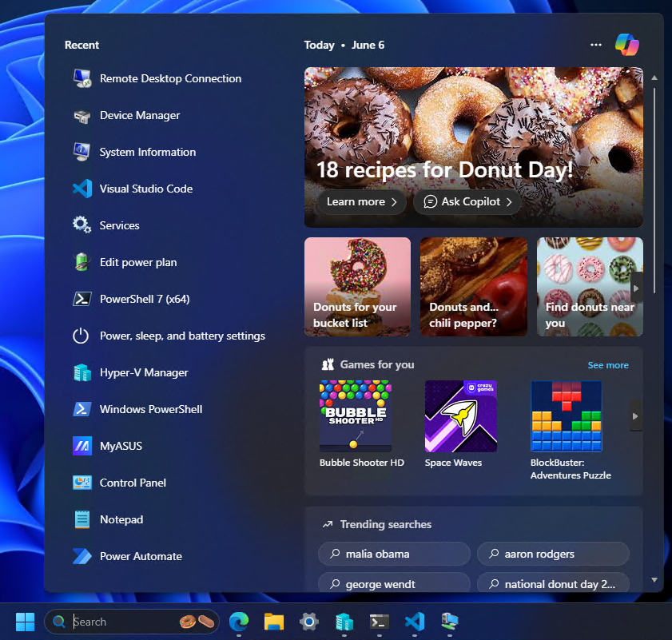Search for national donut day trending topic
The height and width of the screenshot is (640, 672).
click(x=553, y=583)
